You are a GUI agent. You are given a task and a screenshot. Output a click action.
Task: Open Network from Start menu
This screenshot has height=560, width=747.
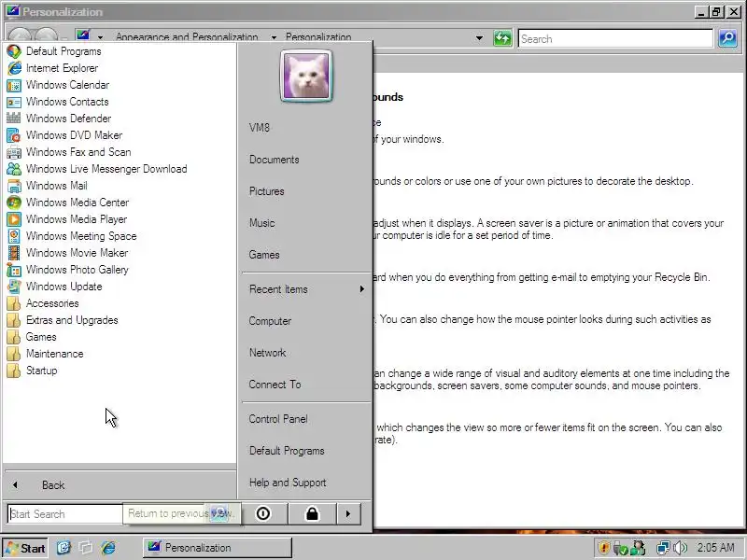267,353
